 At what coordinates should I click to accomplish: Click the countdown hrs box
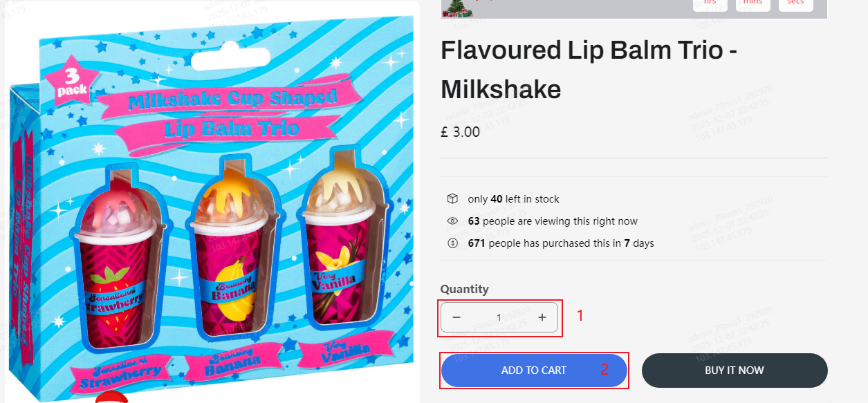tap(710, 4)
